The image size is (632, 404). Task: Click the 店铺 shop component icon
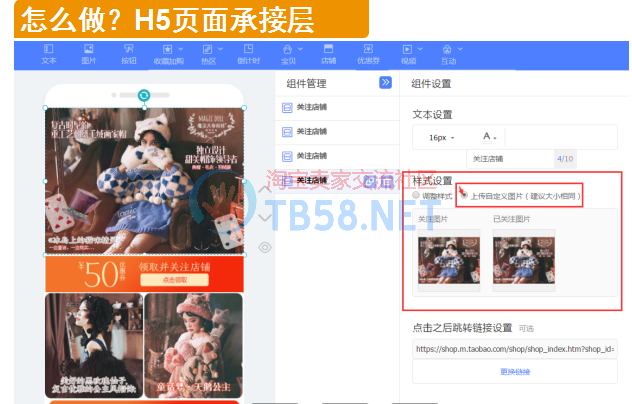point(328,54)
